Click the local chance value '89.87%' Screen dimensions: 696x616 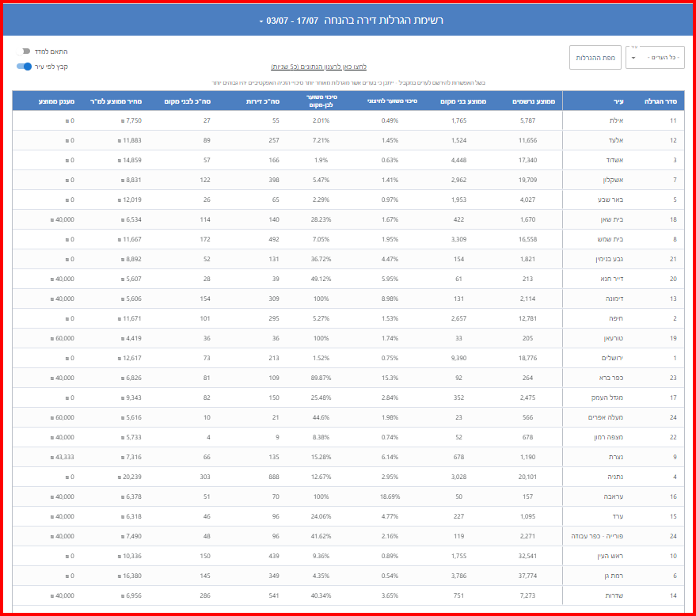coord(321,378)
